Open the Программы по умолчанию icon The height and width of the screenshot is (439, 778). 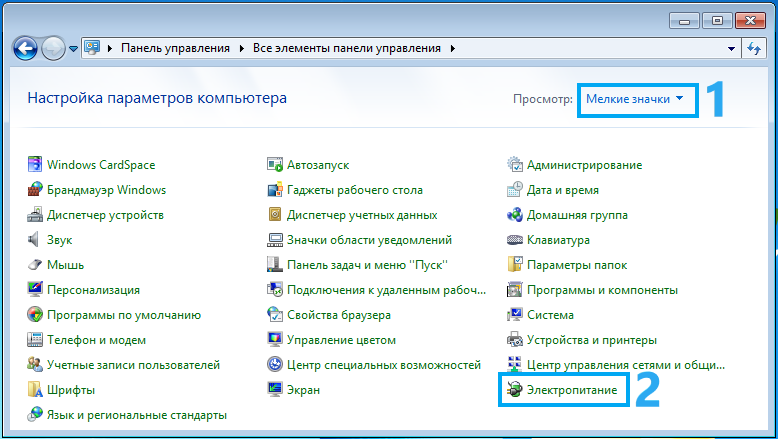coord(35,314)
